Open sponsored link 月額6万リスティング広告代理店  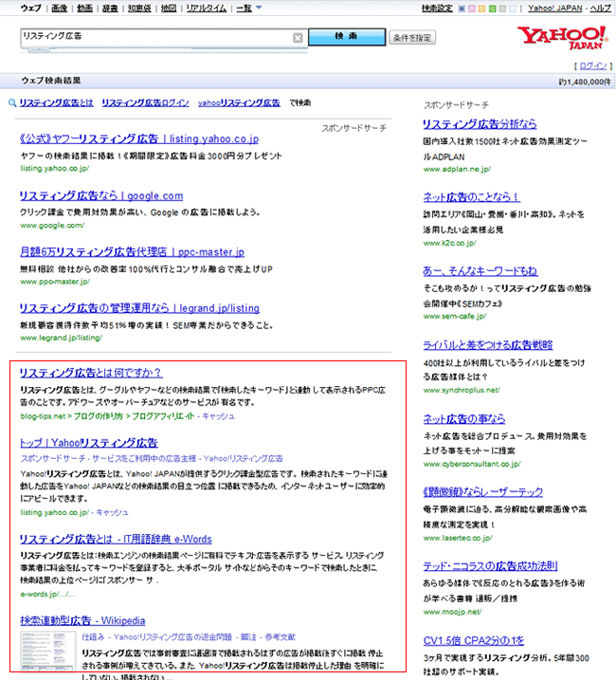pos(132,252)
